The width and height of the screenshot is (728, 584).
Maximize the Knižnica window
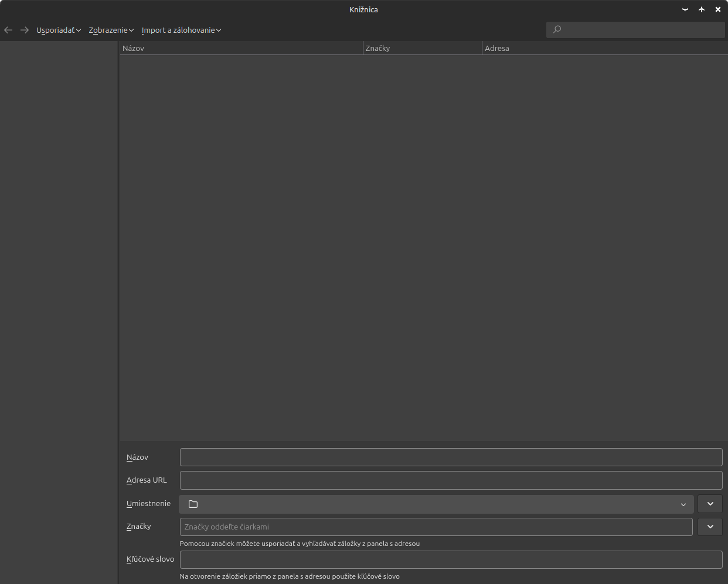pyautogui.click(x=702, y=9)
